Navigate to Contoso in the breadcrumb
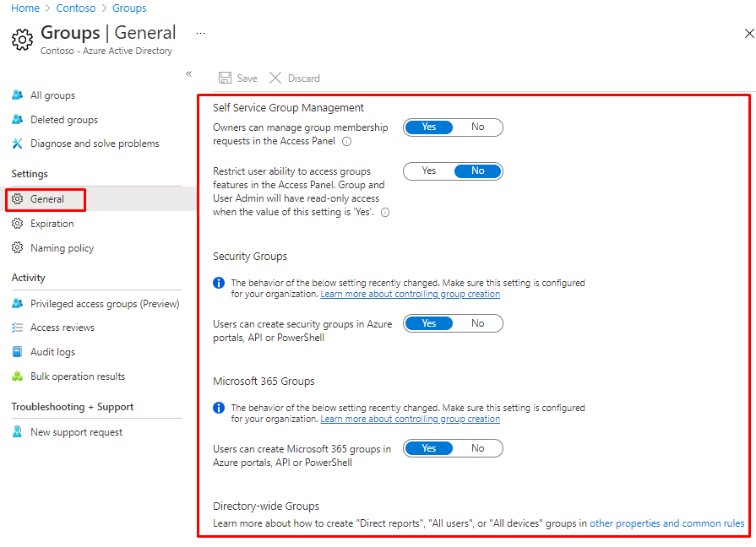The height and width of the screenshot is (547, 756). tap(75, 8)
